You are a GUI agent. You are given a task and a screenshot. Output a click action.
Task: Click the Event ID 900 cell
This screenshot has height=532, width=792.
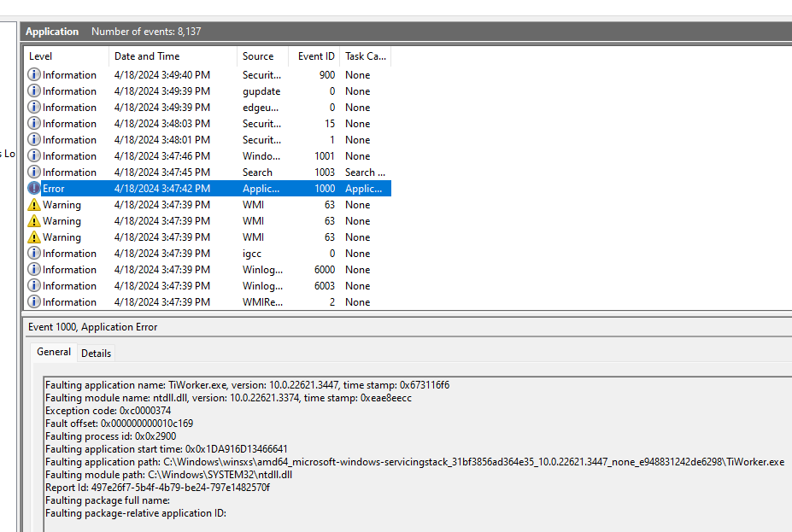pyautogui.click(x=327, y=74)
